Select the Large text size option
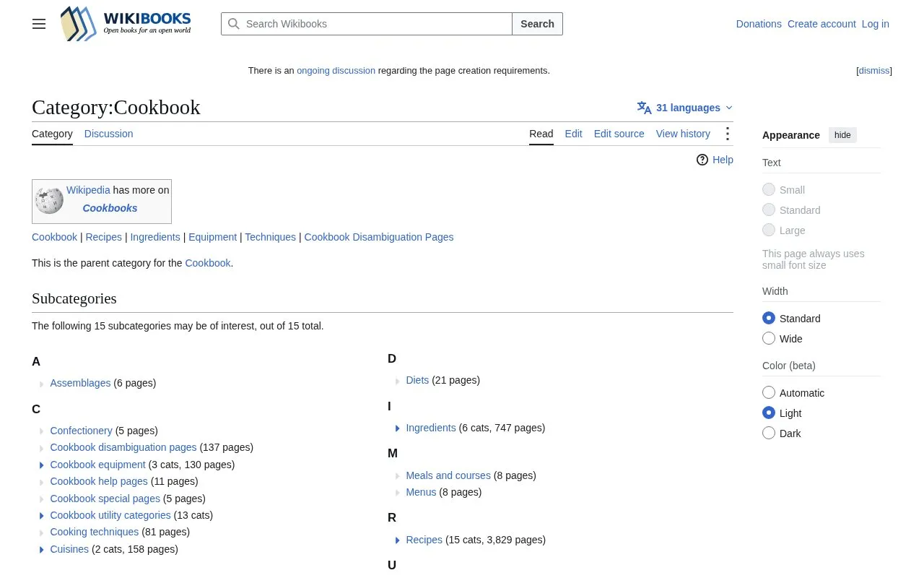924x578 pixels. 769,230
